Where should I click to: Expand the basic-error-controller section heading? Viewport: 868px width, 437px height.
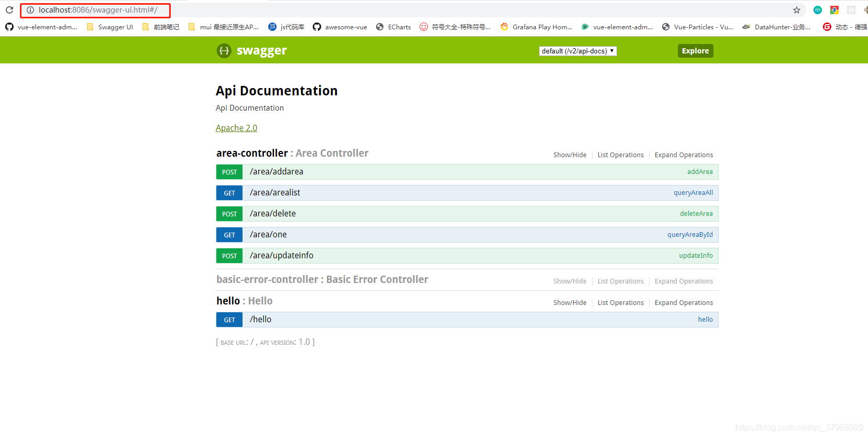[322, 279]
